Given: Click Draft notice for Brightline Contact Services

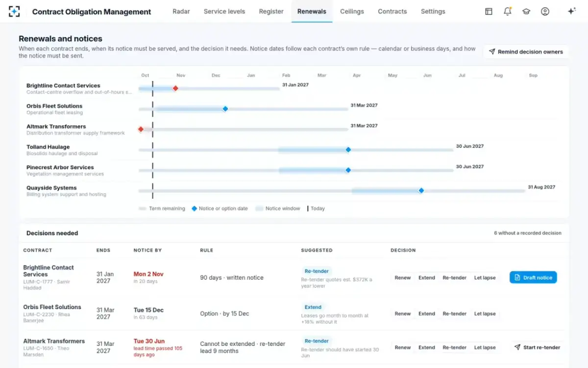Looking at the screenshot, I should (x=533, y=278).
